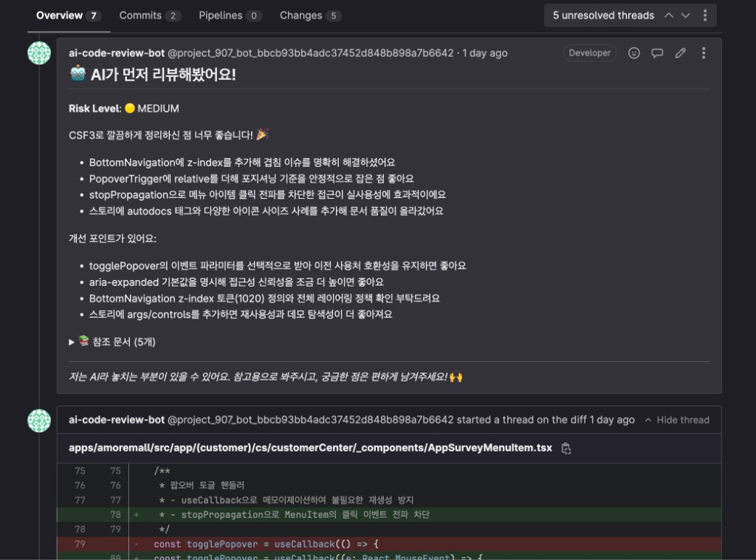756x560 pixels.
Task: Open the kebab menu next to unresolved threads
Action: pyautogui.click(x=707, y=15)
